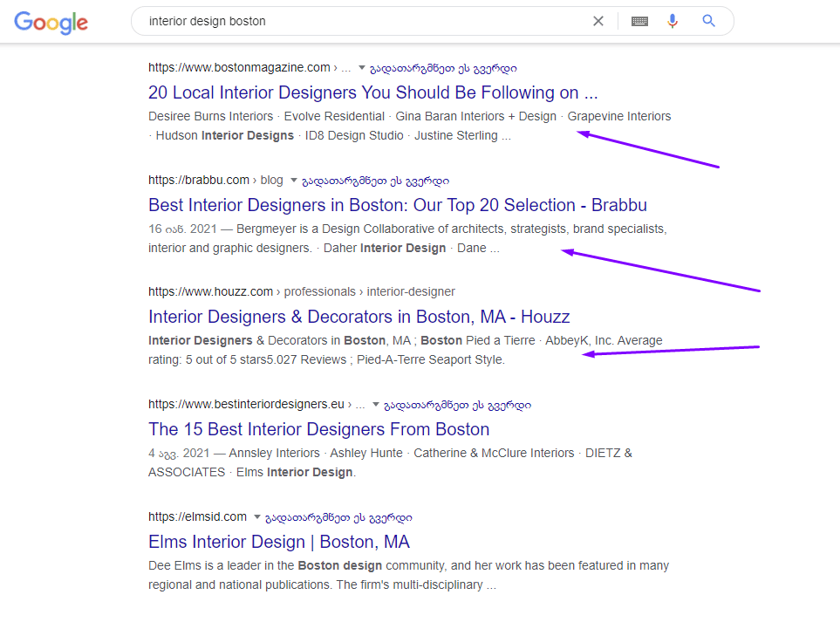This screenshot has height=622, width=840.
Task: Open 'Interior Designers & Decorators in Boston, MA - Houzz'
Action: (x=359, y=317)
